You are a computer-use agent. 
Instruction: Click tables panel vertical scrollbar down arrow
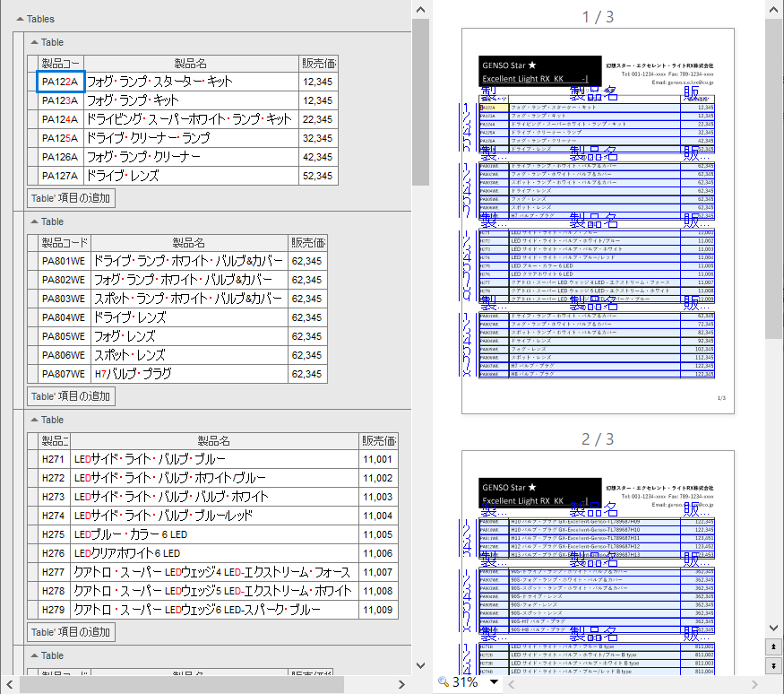coord(420,665)
